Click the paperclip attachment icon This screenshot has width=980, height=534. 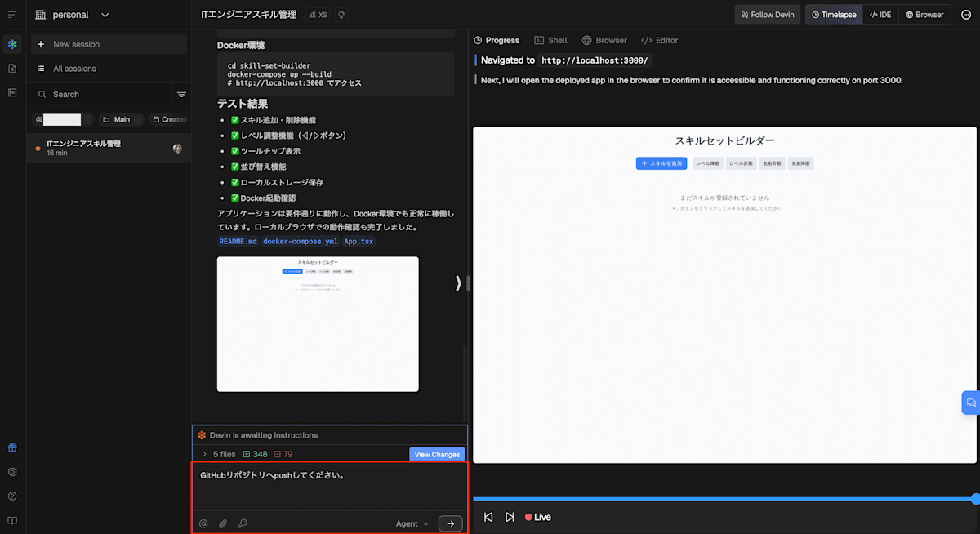[223, 523]
